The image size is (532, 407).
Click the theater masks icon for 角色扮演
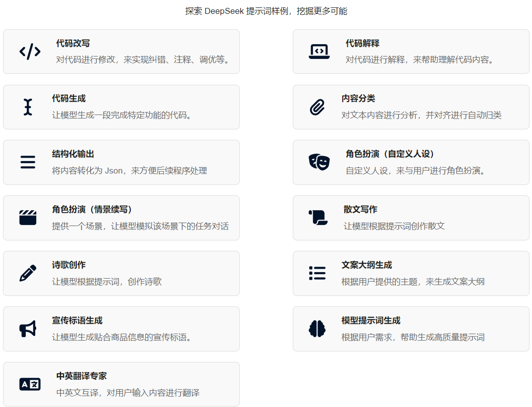[319, 162]
